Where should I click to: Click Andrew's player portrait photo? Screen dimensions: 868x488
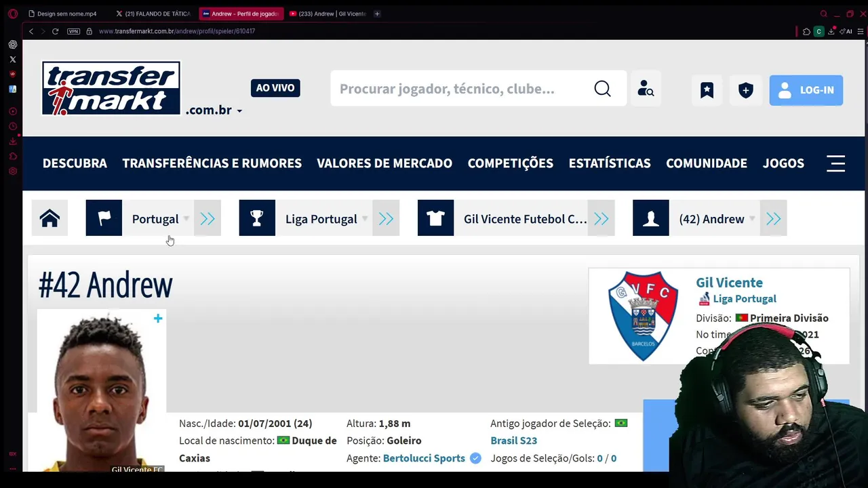(x=102, y=391)
